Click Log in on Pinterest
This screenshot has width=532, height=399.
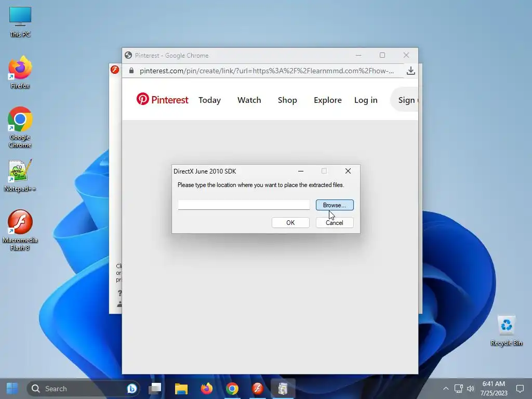[x=366, y=100]
